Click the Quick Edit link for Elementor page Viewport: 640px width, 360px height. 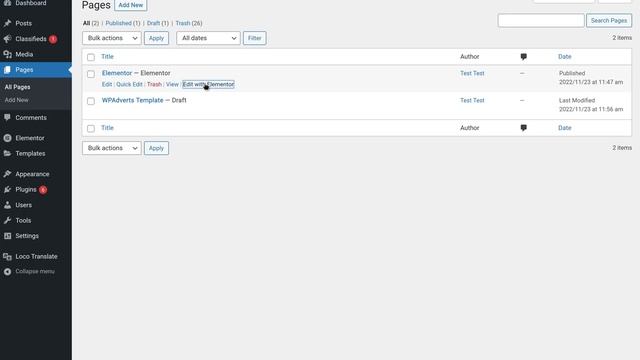[129, 84]
